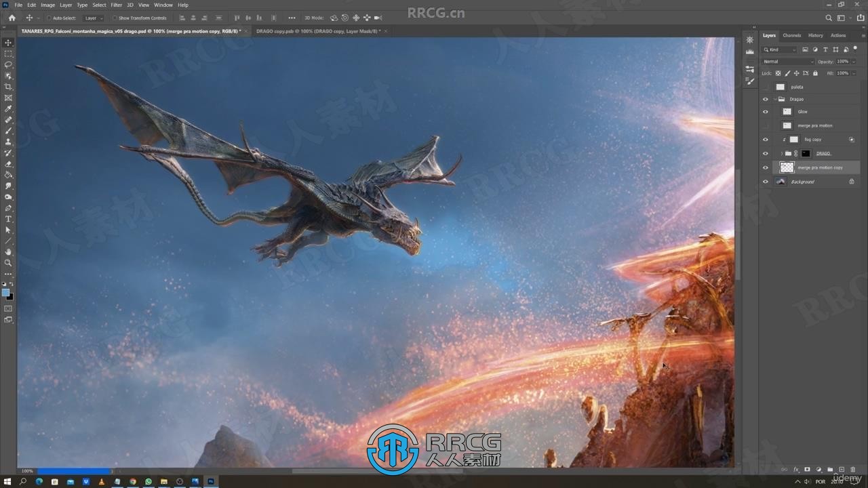The width and height of the screenshot is (868, 488).
Task: Open the Image menu
Action: click(47, 5)
